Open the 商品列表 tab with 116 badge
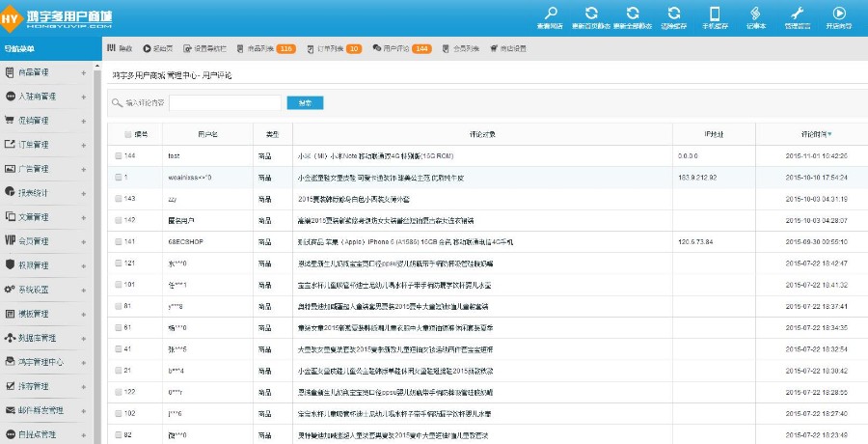Viewport: 868px width, 444px height. 266,49
